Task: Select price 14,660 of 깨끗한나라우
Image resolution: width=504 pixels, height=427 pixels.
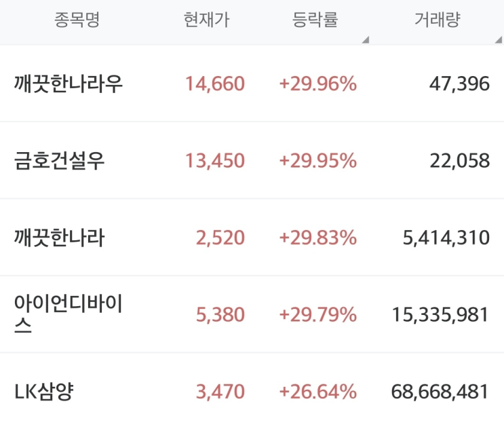Action: coord(215,84)
